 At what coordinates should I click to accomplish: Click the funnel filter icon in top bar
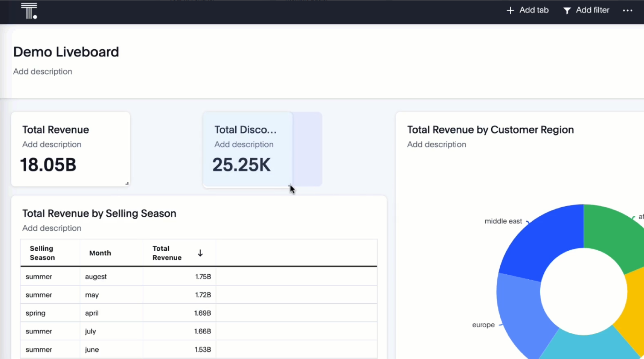(567, 10)
